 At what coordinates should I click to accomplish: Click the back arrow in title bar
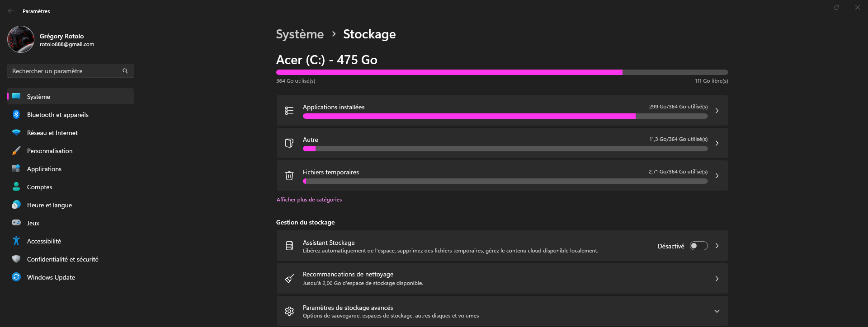tap(11, 11)
